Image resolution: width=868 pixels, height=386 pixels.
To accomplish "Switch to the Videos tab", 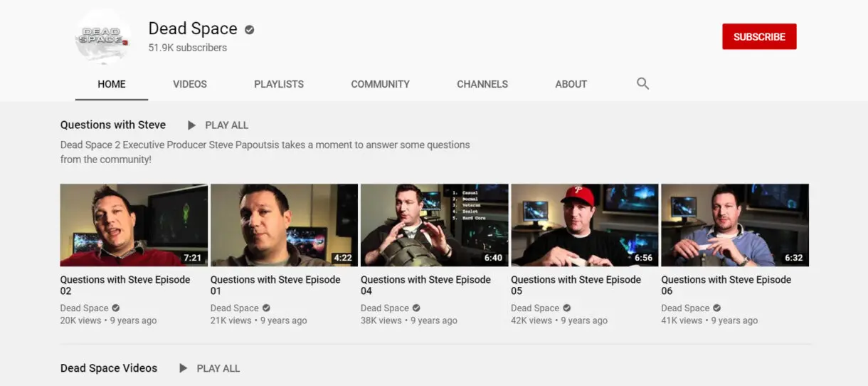I will [x=190, y=84].
